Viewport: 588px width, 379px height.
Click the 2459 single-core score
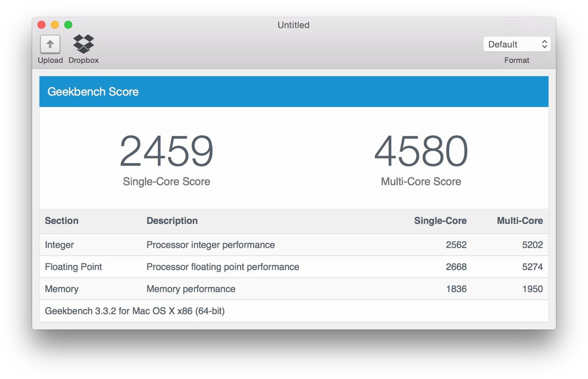point(167,151)
